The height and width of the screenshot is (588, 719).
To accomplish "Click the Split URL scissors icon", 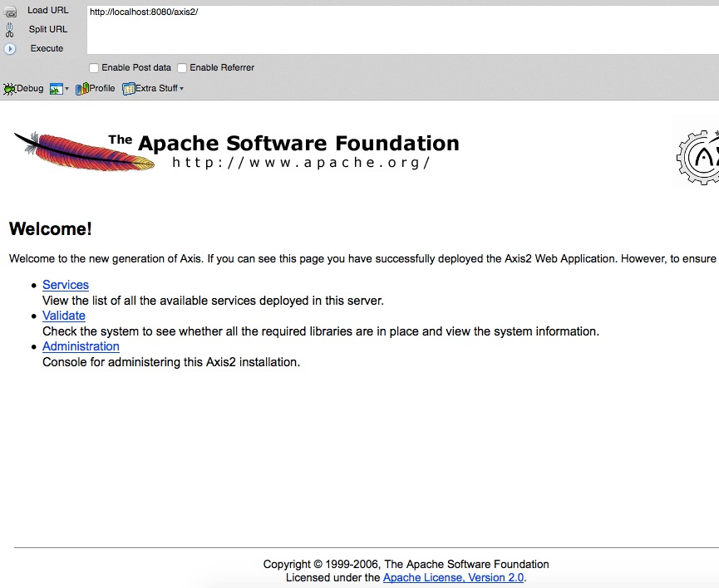I will [x=10, y=30].
